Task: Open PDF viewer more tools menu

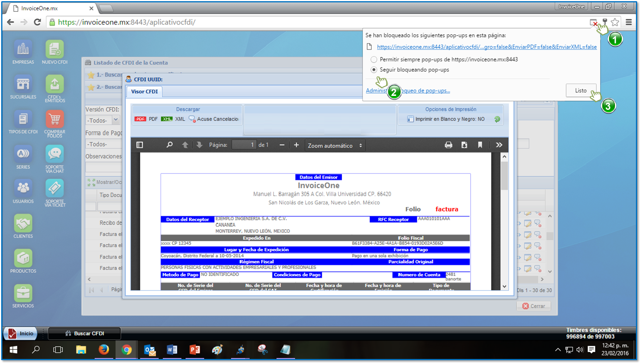Action: tap(499, 145)
